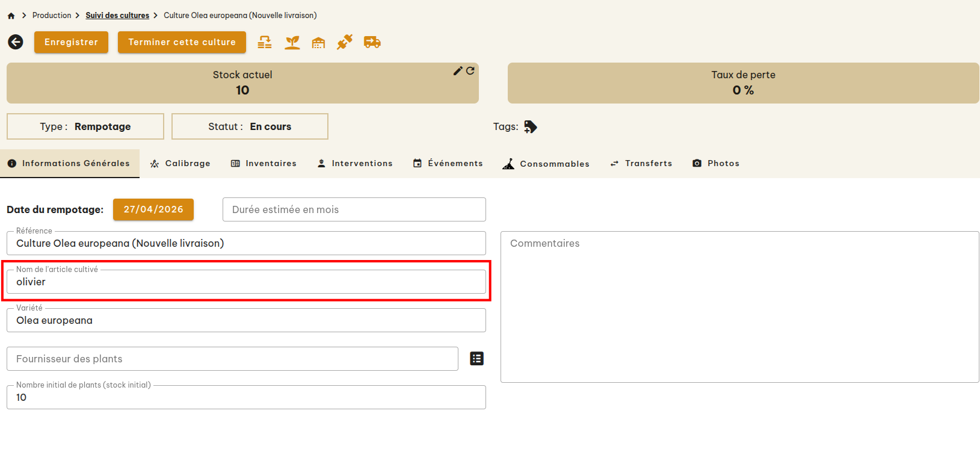
Task: Click the delivery truck toolbar icon
Action: point(372,42)
